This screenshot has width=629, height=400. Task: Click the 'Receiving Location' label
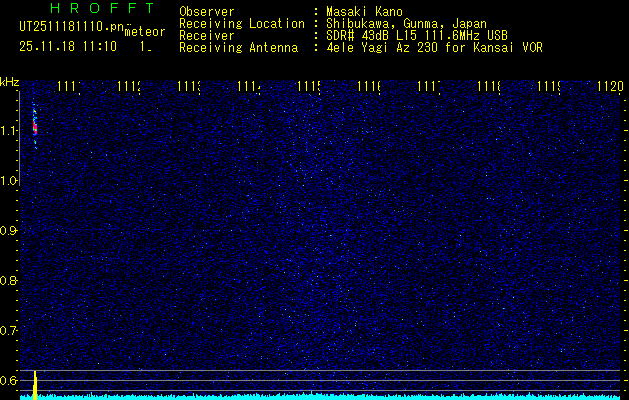coord(242,24)
